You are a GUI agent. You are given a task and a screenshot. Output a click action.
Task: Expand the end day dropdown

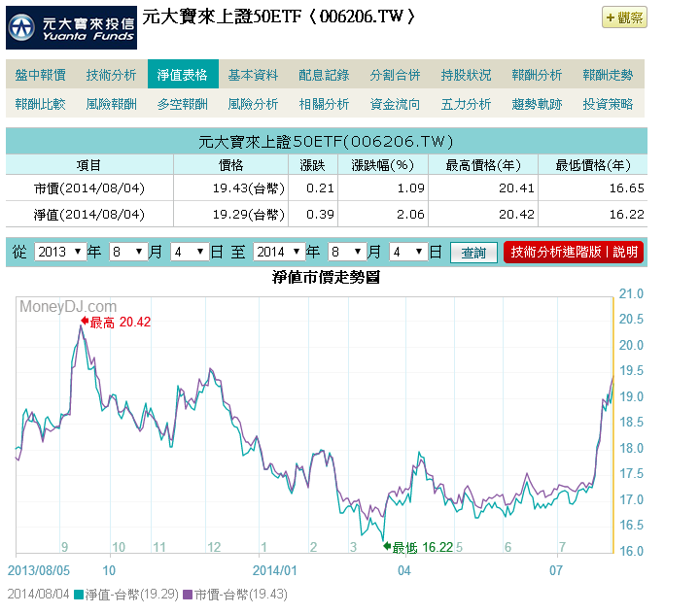(408, 252)
